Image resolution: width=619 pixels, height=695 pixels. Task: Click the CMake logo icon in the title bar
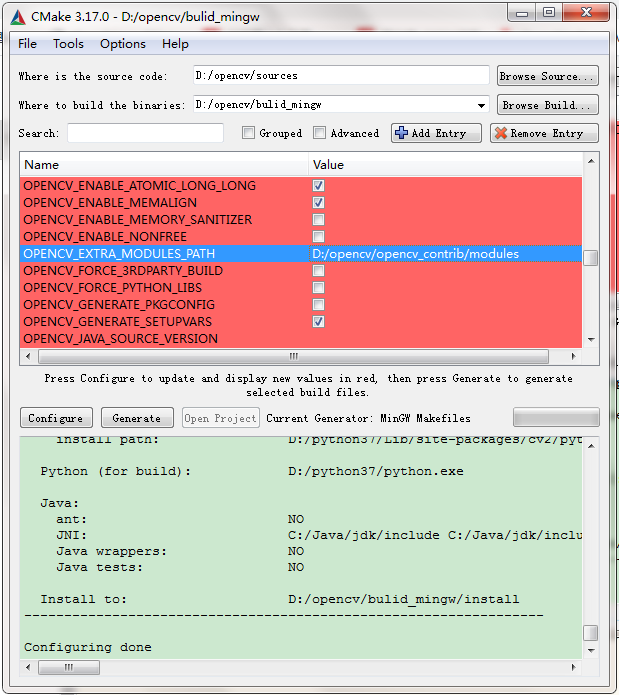18,17
